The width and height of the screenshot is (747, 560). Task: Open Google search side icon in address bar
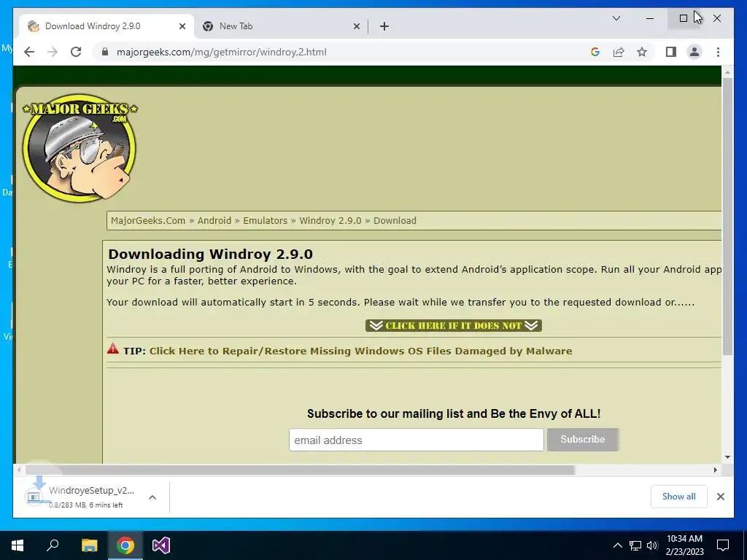pos(595,52)
